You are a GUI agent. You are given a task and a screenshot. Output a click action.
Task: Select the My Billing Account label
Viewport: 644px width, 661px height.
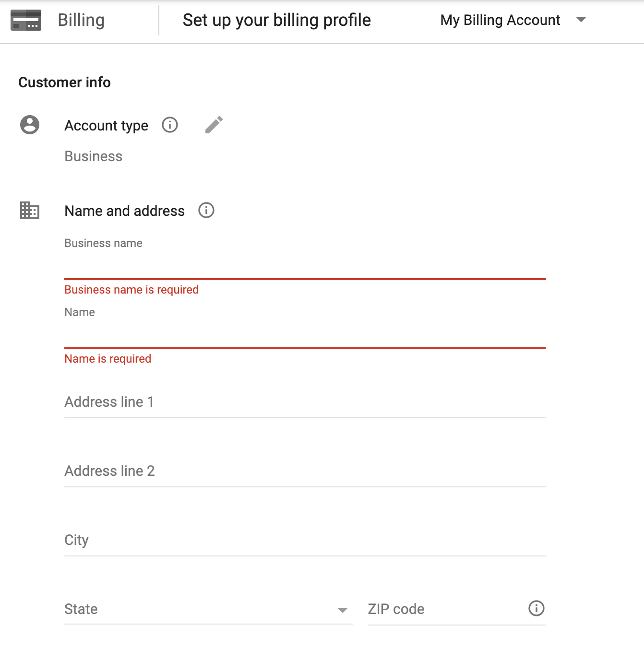tap(500, 20)
